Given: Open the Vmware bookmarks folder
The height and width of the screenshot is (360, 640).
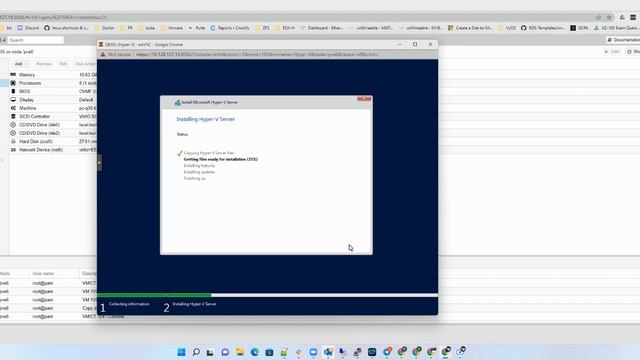Looking at the screenshot, I should 172,28.
